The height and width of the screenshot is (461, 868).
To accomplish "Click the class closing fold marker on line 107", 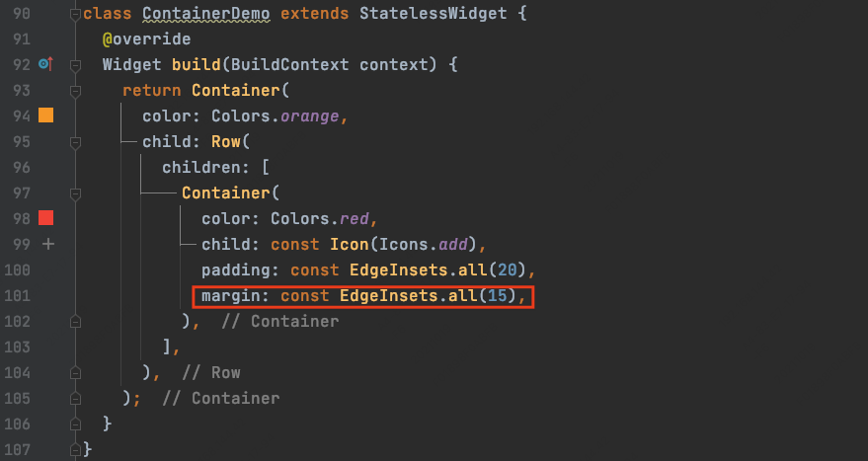I will [x=75, y=449].
